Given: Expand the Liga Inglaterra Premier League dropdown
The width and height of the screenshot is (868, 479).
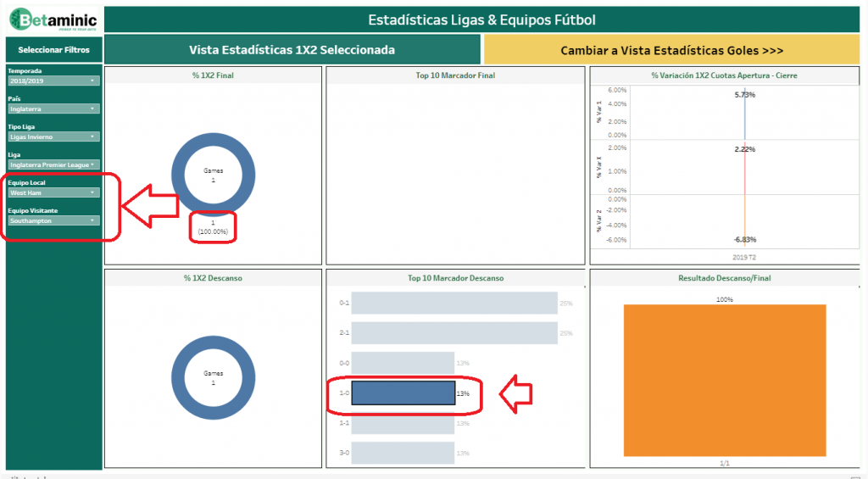Looking at the screenshot, I should [53, 164].
